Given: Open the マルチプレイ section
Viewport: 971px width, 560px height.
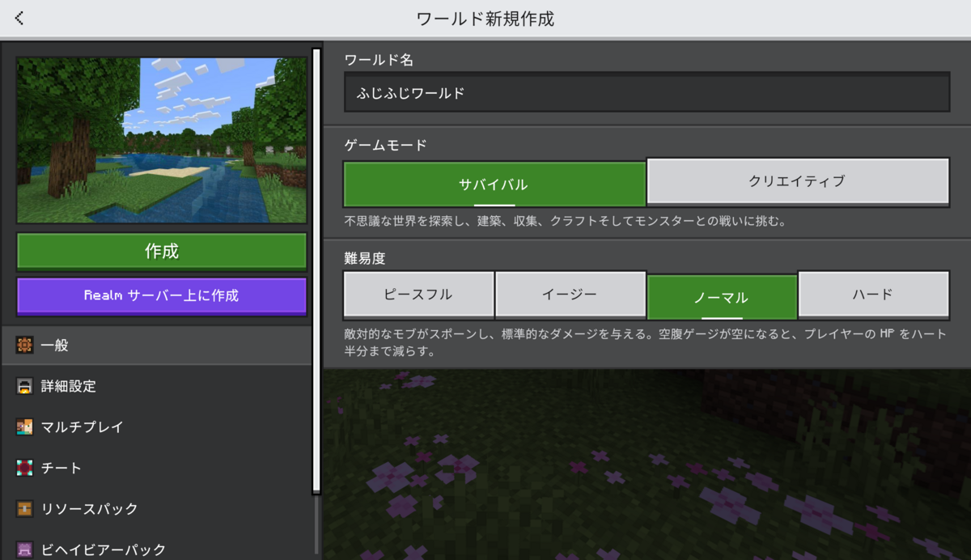Looking at the screenshot, I should (156, 426).
